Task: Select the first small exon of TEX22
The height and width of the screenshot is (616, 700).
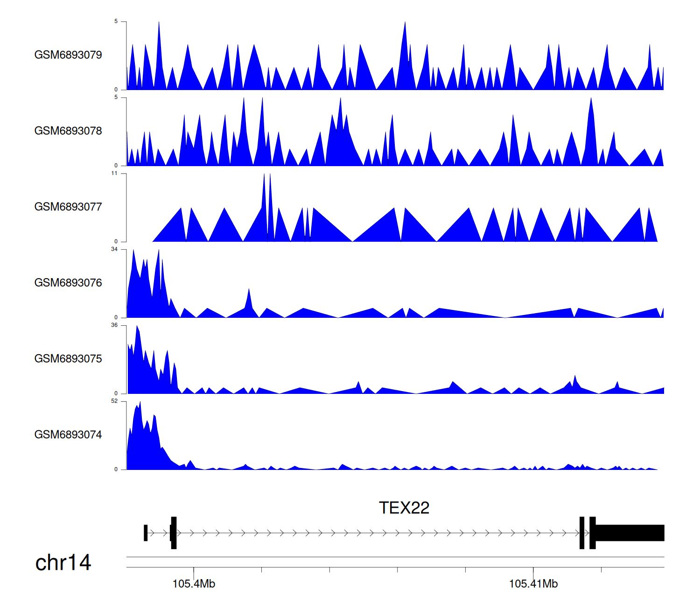Action: pos(146,533)
